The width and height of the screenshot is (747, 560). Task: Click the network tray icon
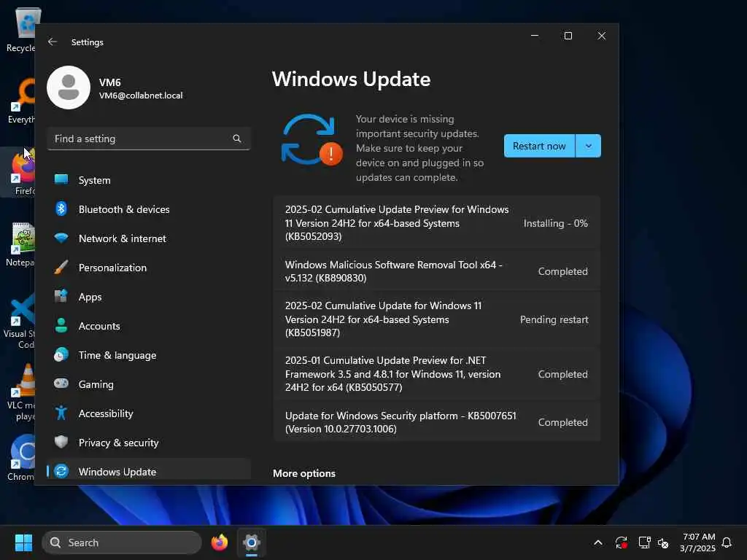pyautogui.click(x=645, y=542)
